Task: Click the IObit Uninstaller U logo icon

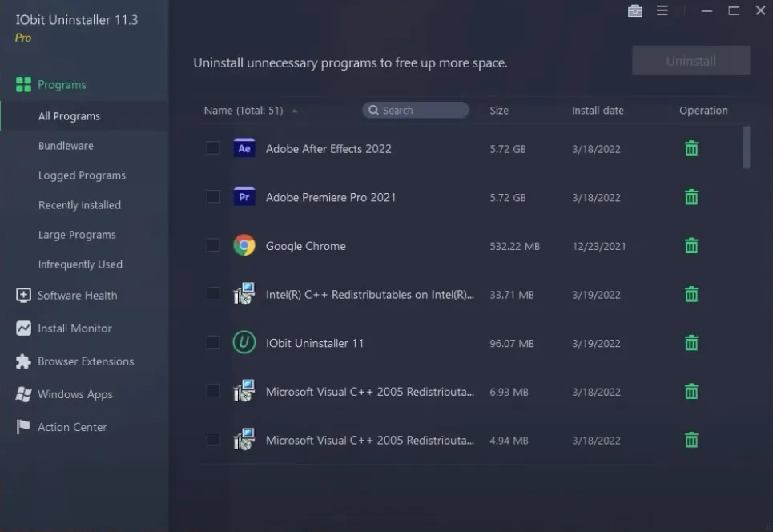Action: point(244,342)
